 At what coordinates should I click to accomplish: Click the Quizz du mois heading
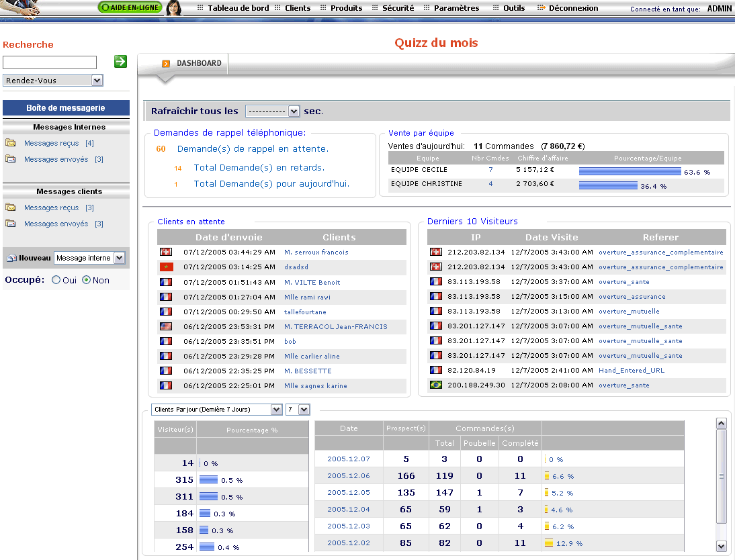437,43
